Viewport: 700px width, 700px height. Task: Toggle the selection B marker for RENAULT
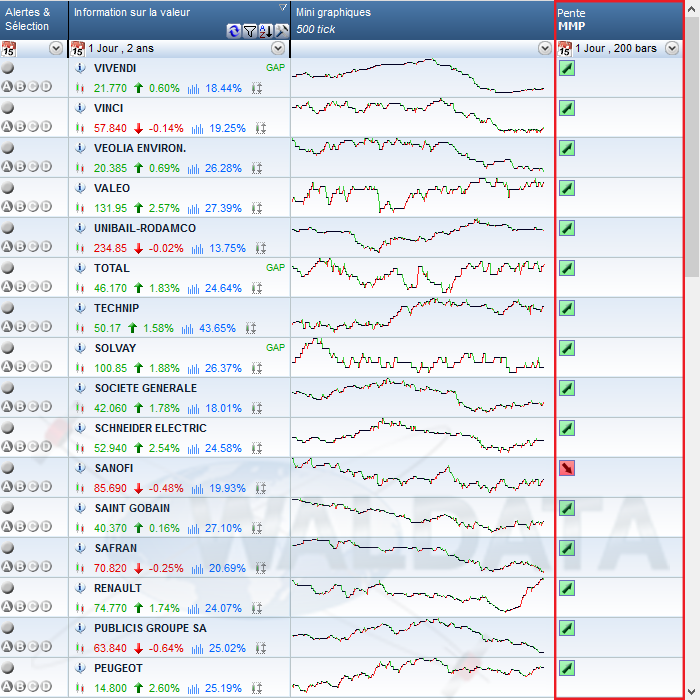point(20,606)
